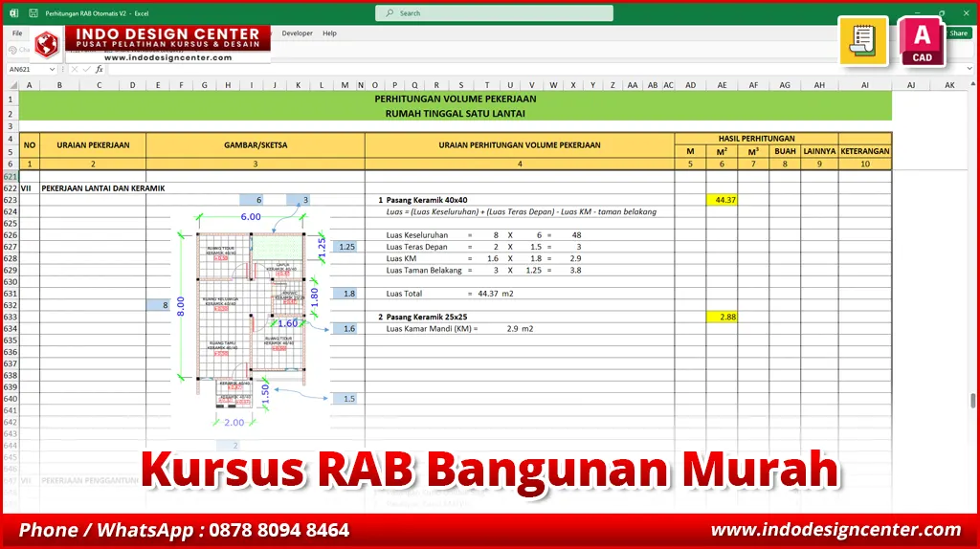
Task: Click the result value 48 cell
Action: point(576,235)
